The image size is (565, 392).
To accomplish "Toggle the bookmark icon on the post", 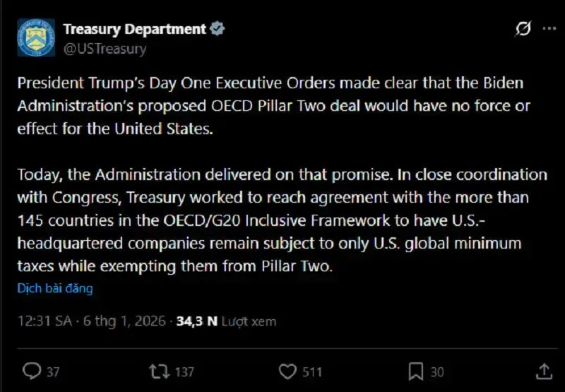I will coord(416,371).
